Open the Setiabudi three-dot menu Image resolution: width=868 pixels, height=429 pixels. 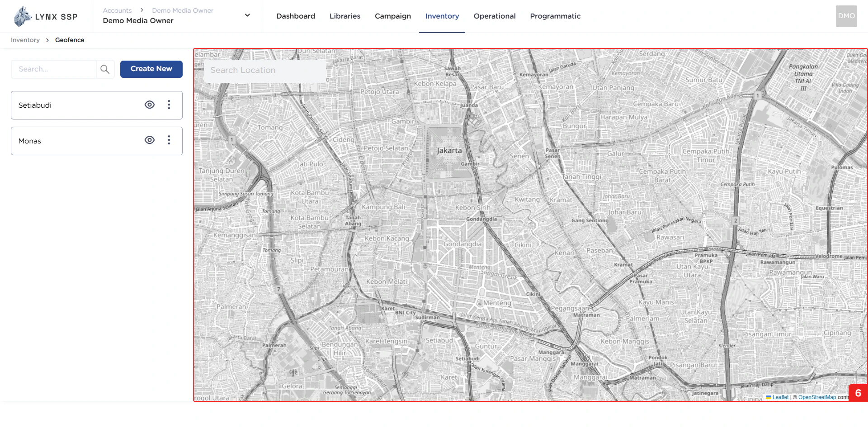click(x=169, y=105)
